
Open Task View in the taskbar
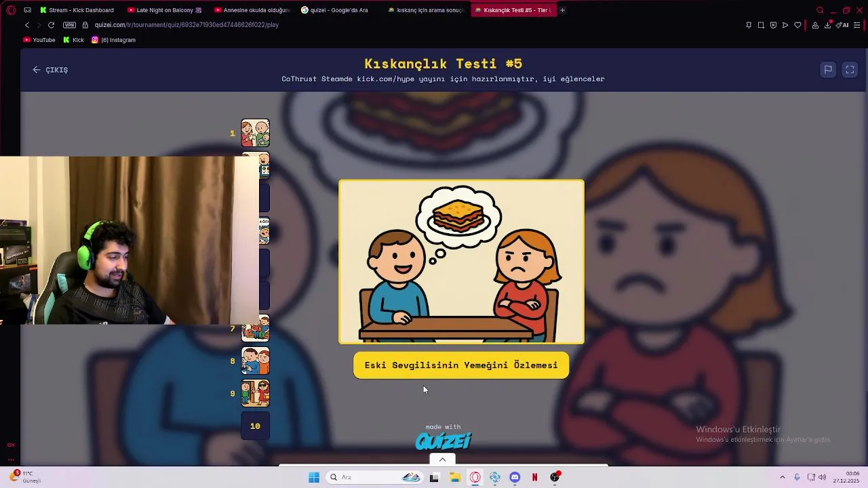point(435,478)
